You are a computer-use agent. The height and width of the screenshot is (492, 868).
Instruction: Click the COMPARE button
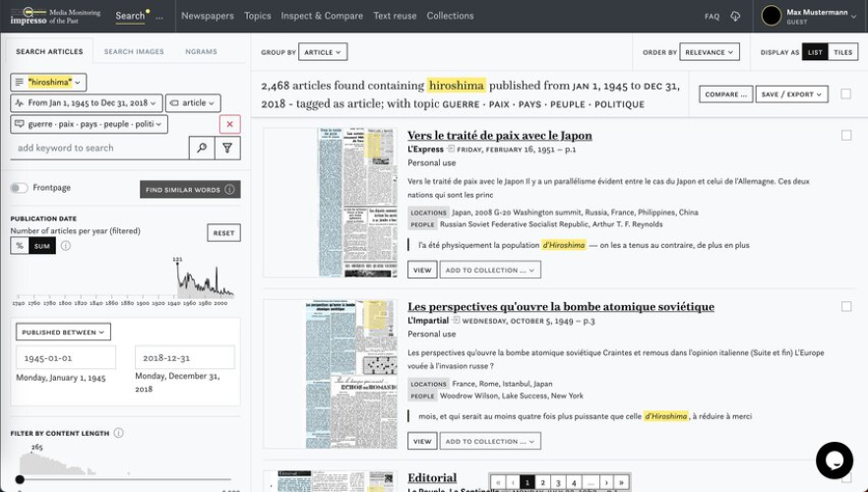725,94
